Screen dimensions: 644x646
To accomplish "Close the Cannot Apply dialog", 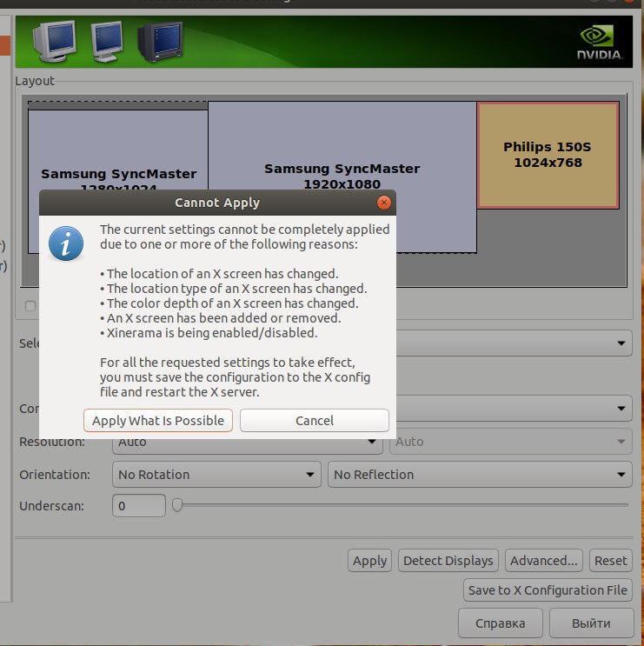I will pyautogui.click(x=384, y=203).
